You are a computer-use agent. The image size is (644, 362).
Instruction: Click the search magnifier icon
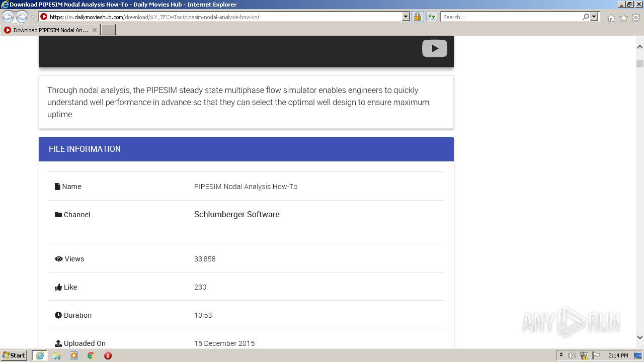point(586,17)
